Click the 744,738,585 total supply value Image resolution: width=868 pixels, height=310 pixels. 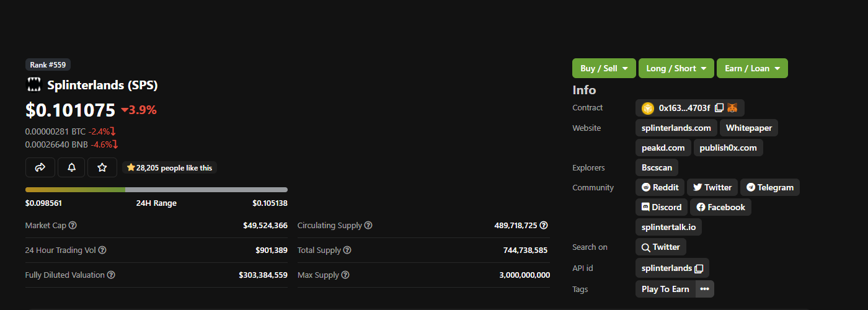tap(526, 250)
